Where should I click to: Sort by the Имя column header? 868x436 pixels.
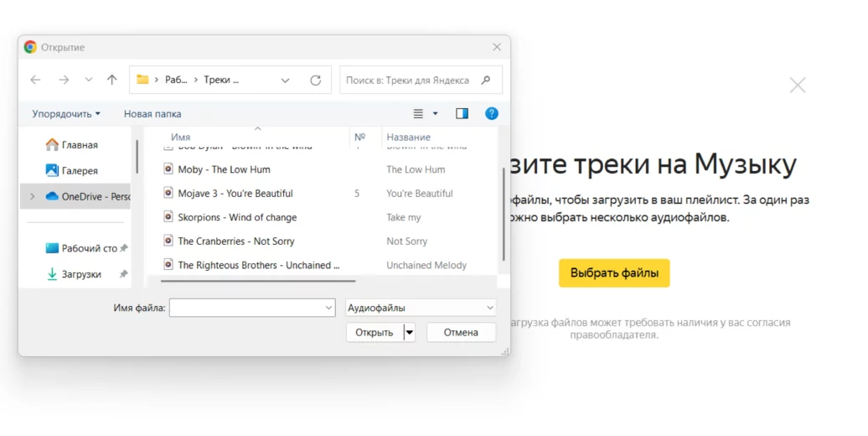[181, 137]
